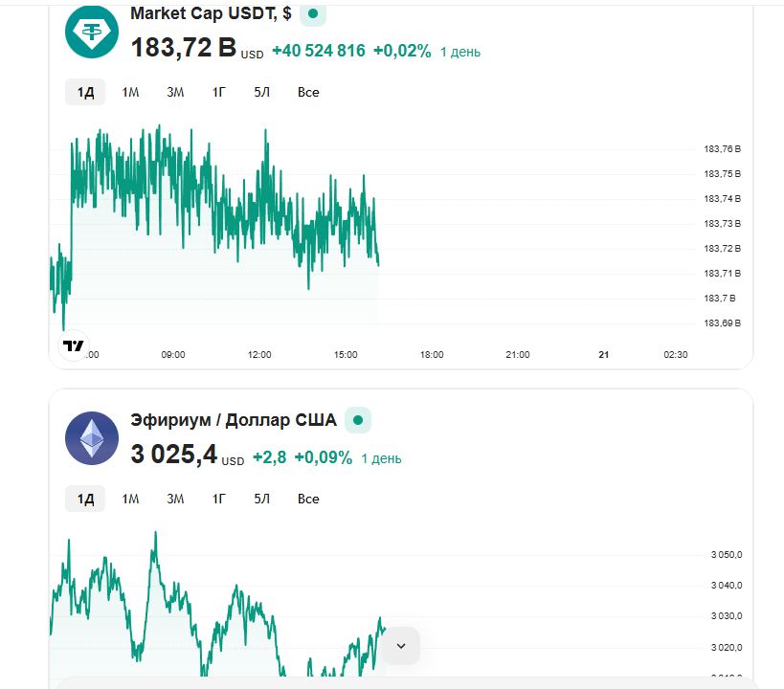The image size is (784, 689).
Task: Choose Все timeframe on the Ethereum chart
Action: 308,499
